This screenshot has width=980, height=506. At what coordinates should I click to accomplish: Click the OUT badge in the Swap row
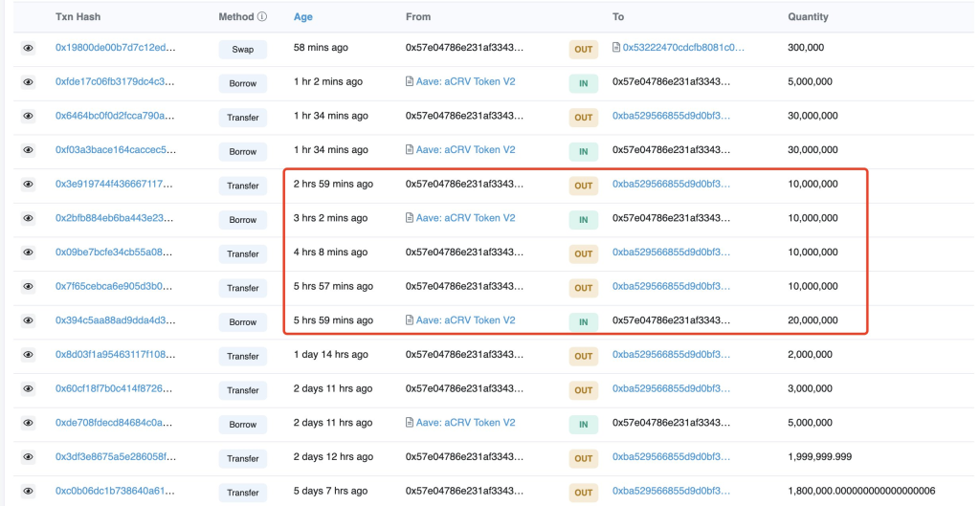coord(583,50)
